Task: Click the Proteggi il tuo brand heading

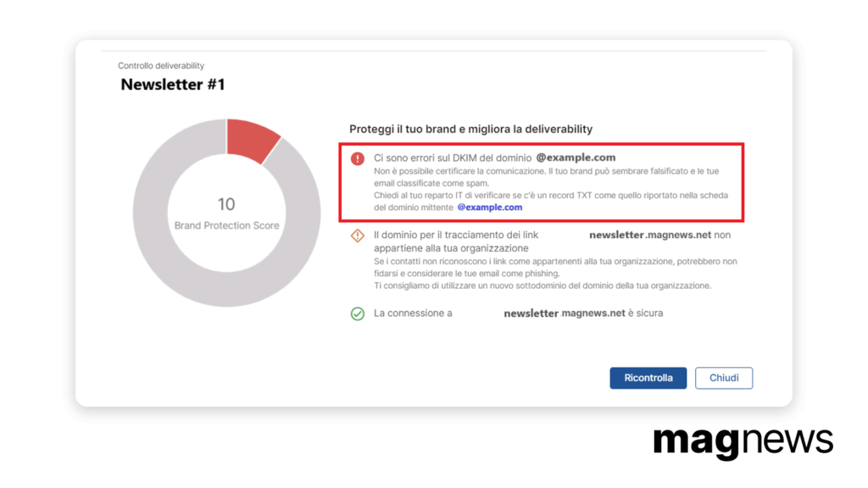Action: (x=470, y=129)
